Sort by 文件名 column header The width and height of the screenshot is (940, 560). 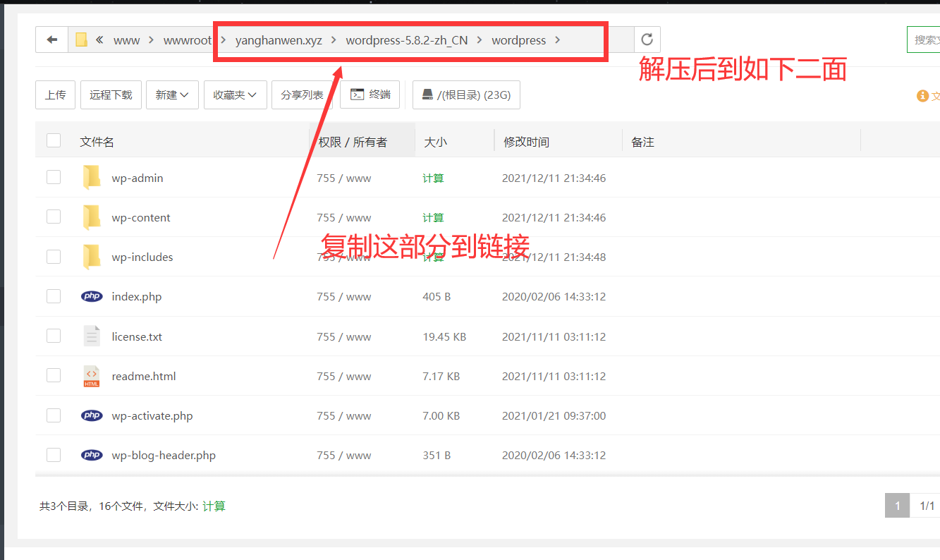click(97, 142)
